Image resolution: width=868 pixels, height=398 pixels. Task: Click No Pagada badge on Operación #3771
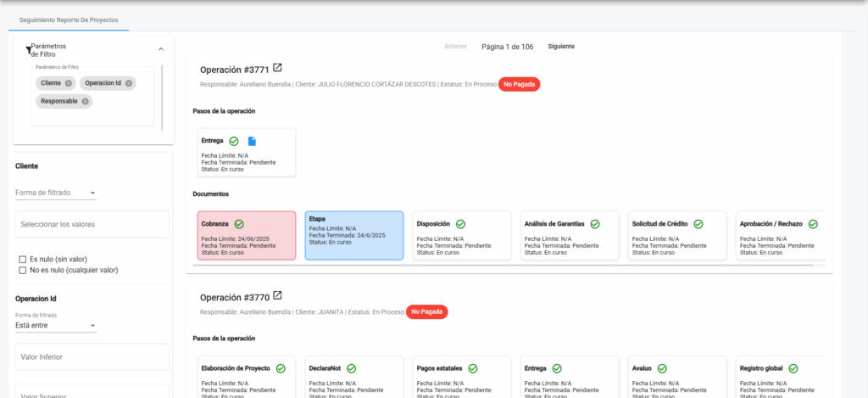point(519,84)
